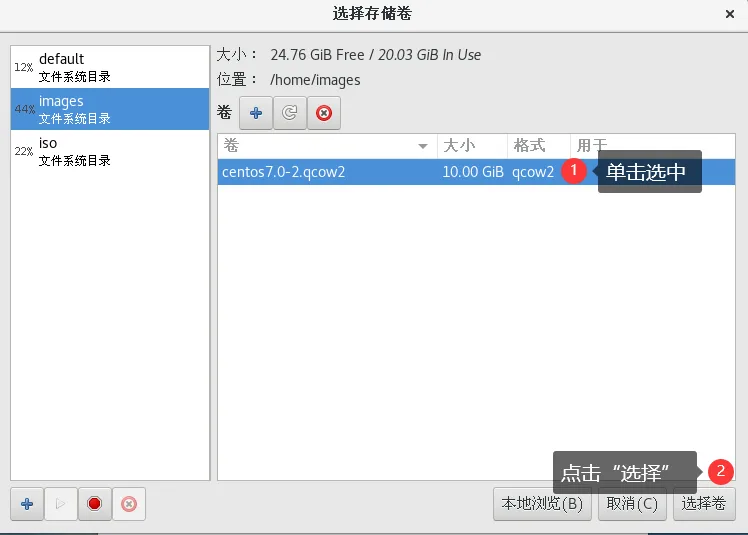The height and width of the screenshot is (535, 748).
Task: Click the stop pool red icon
Action: [94, 504]
